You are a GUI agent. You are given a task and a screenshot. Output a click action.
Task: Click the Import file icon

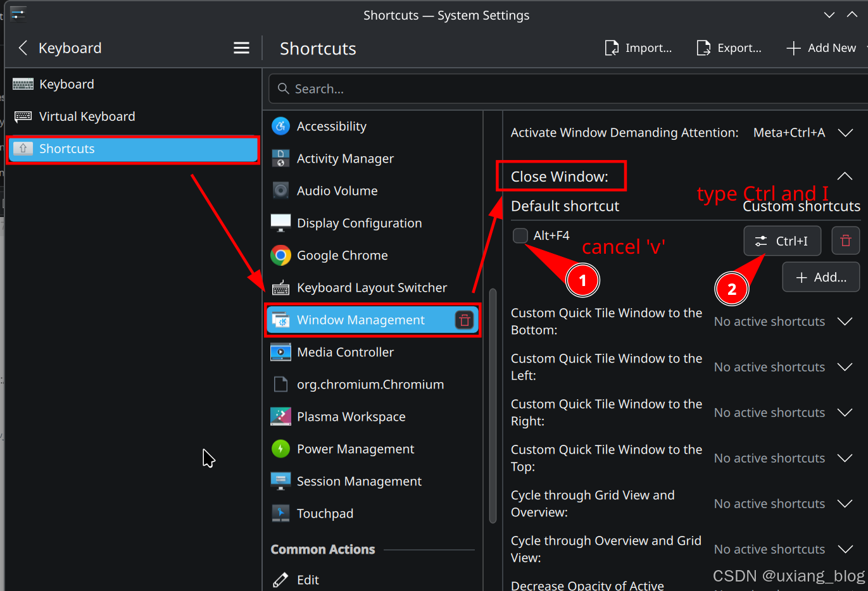click(612, 48)
